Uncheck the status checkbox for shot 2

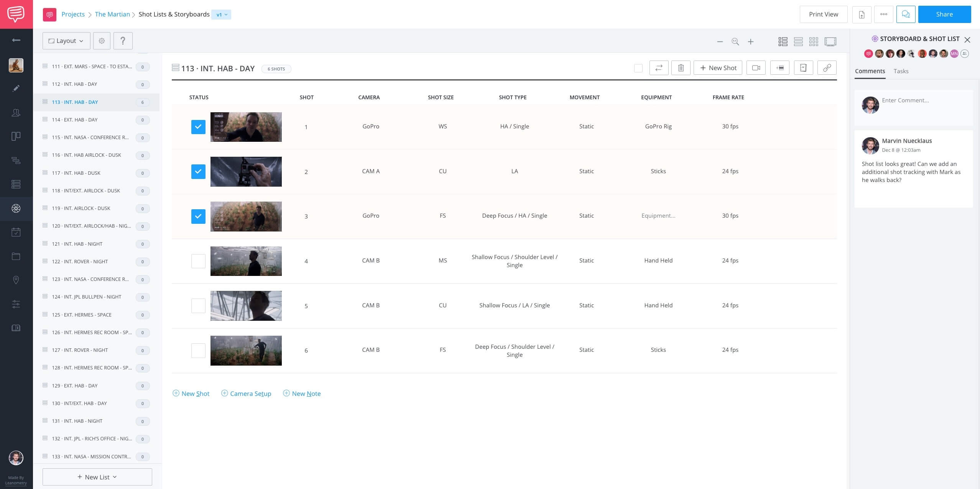click(x=198, y=172)
